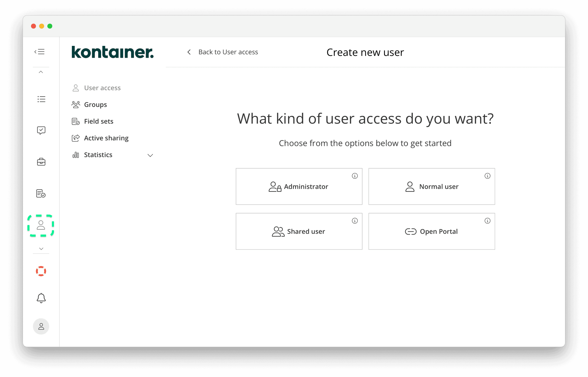Select the Shared user option

[299, 231]
